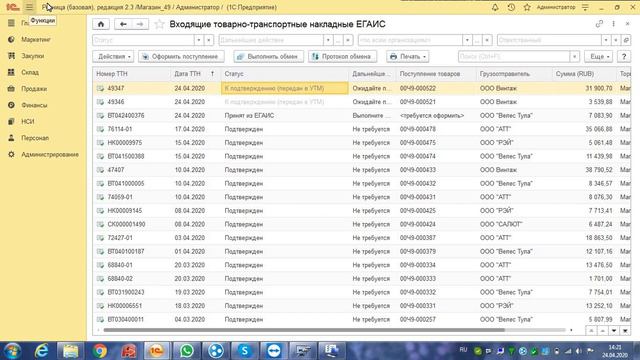
Task: Expand the organizations filter dropdown
Action: (467, 40)
